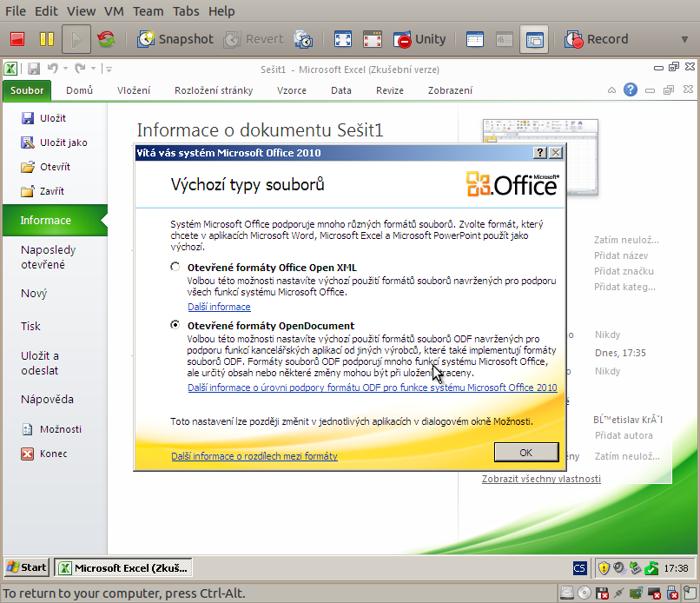Select Otevřené formáty Office Open XML radio

175,267
